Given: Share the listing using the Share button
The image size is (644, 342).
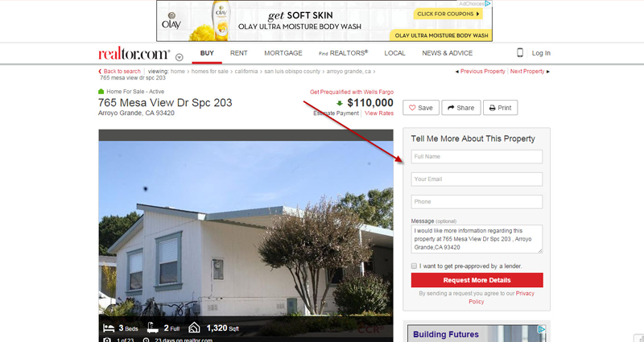Looking at the screenshot, I should point(460,108).
